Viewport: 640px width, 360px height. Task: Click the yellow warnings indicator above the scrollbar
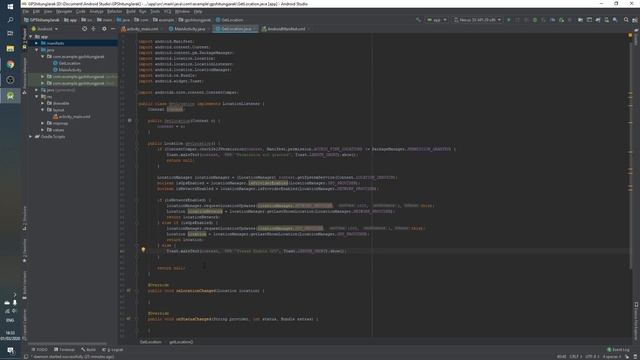click(630, 36)
